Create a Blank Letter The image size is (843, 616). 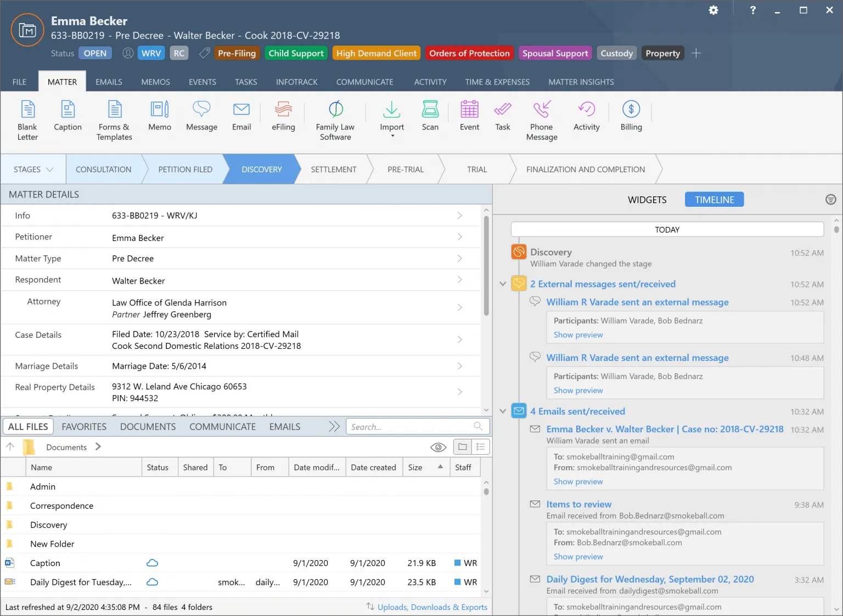(27, 120)
